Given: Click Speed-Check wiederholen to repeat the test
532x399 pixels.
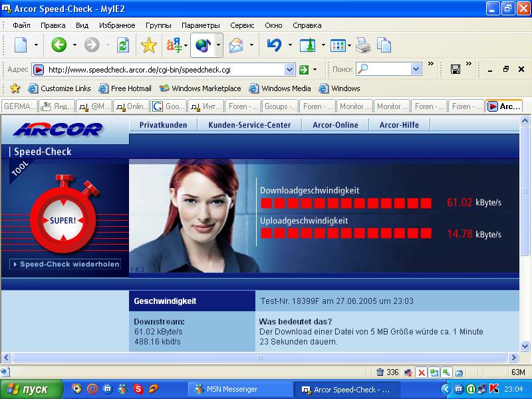Looking at the screenshot, I should pyautogui.click(x=66, y=264).
